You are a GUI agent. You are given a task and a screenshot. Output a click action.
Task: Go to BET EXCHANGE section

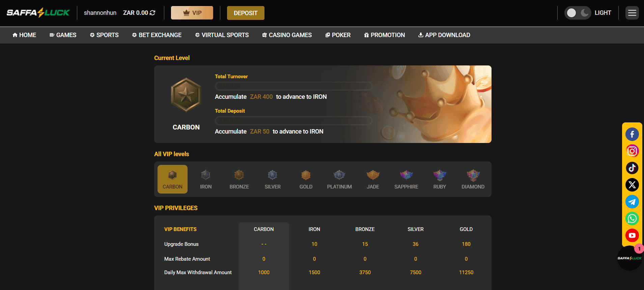[157, 35]
